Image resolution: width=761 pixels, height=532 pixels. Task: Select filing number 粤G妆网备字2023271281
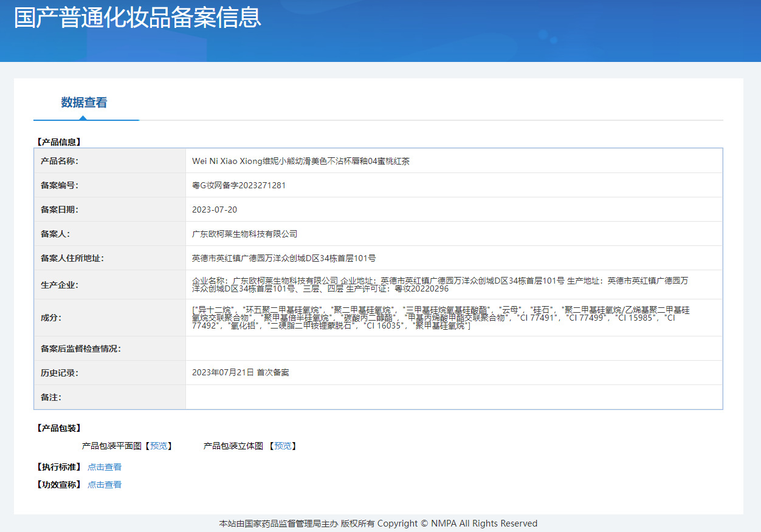click(239, 185)
